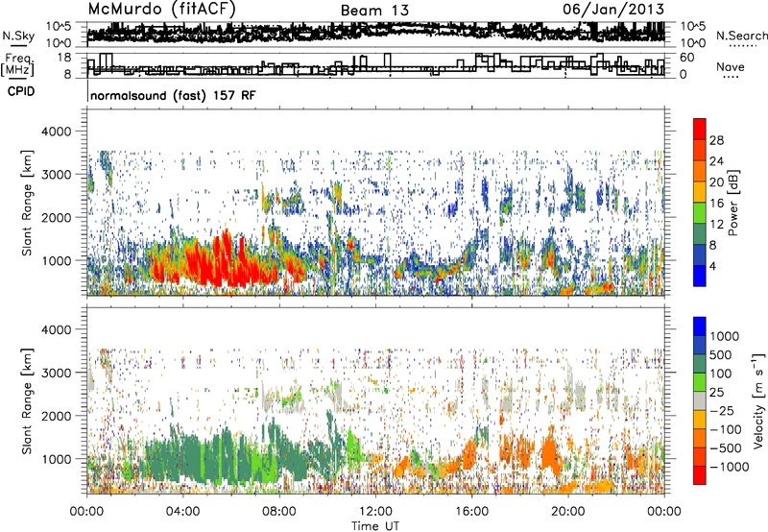Select the Nave legend label
This screenshot has height=532, width=768.
tap(731, 67)
